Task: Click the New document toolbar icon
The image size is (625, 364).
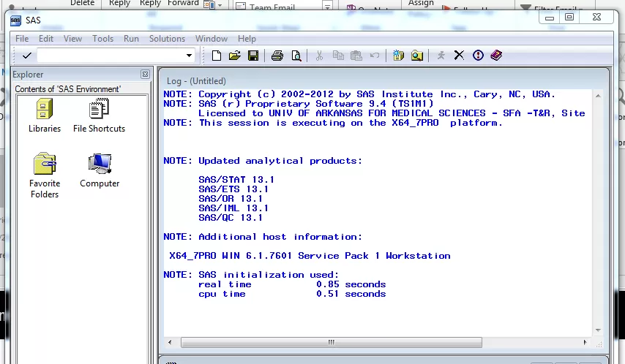Action: tap(217, 56)
